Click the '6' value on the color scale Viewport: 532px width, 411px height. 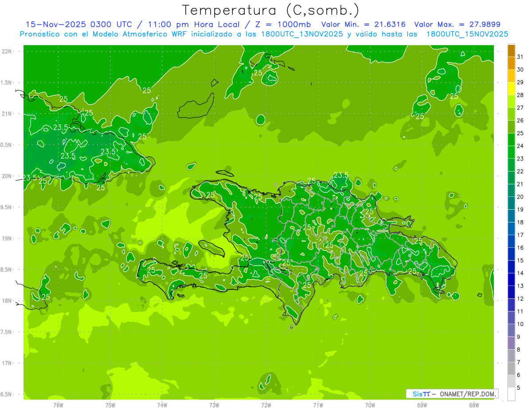point(519,375)
